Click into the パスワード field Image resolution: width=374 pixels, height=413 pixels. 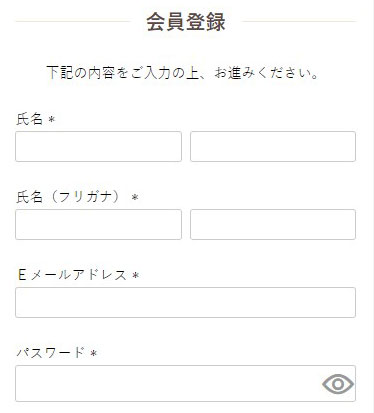click(185, 383)
